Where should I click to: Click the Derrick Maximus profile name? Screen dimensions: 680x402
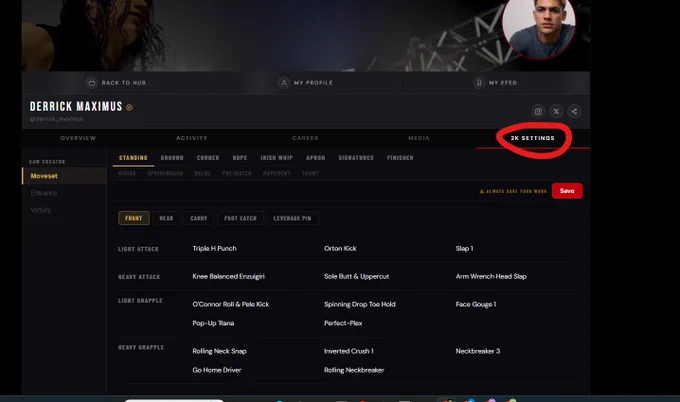(x=76, y=107)
